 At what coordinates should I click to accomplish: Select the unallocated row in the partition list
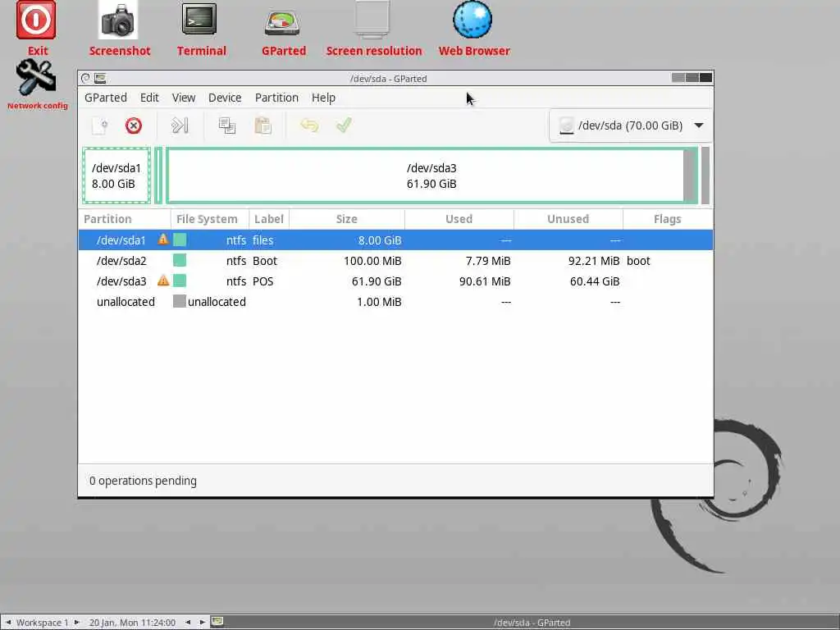pos(395,302)
